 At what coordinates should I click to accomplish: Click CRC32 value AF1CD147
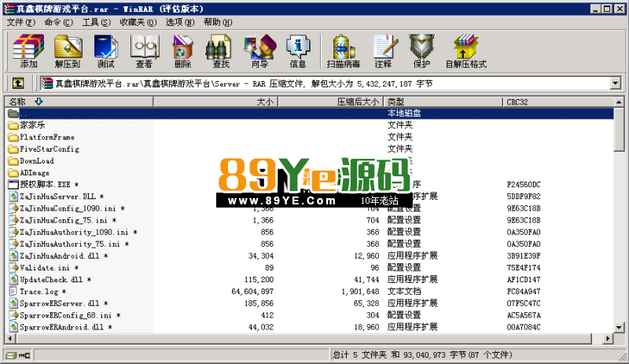point(524,280)
